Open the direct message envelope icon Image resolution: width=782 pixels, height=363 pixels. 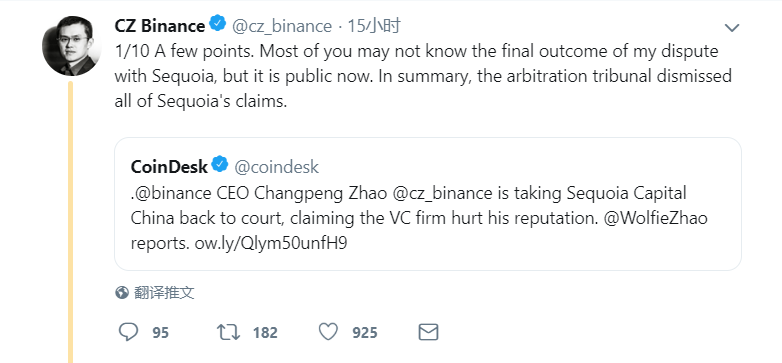(428, 332)
